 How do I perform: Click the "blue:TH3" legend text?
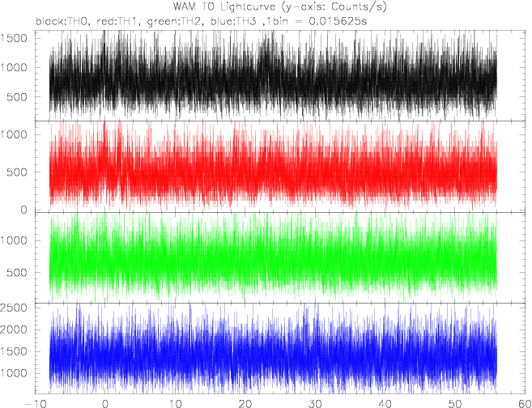(x=233, y=22)
